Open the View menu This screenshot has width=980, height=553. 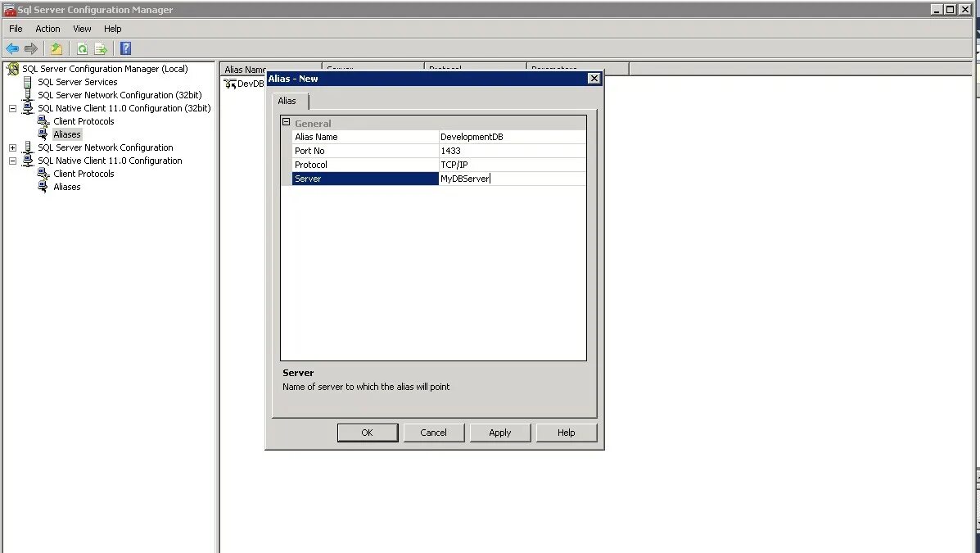(82, 29)
